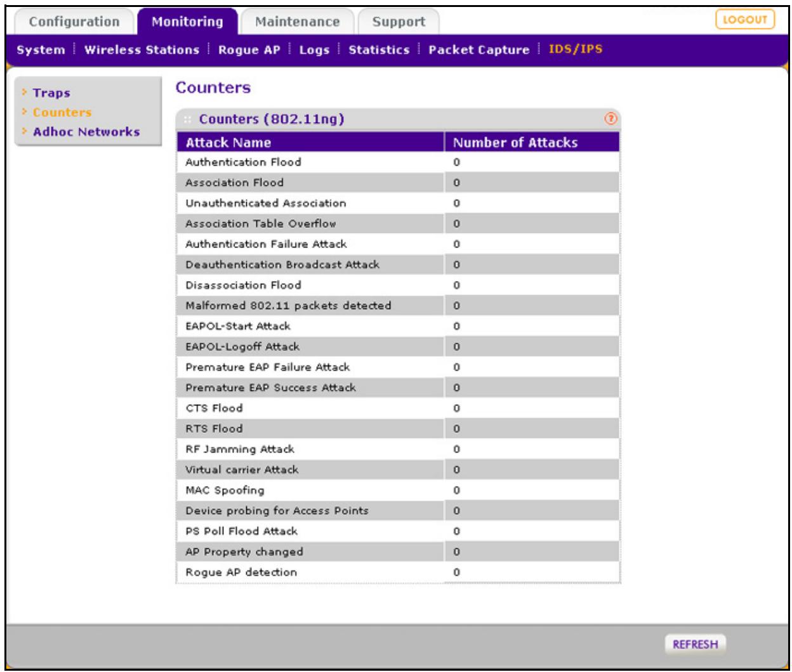Image resolution: width=792 pixels, height=672 pixels.
Task: Open the Configuration tab
Action: pyautogui.click(x=74, y=22)
